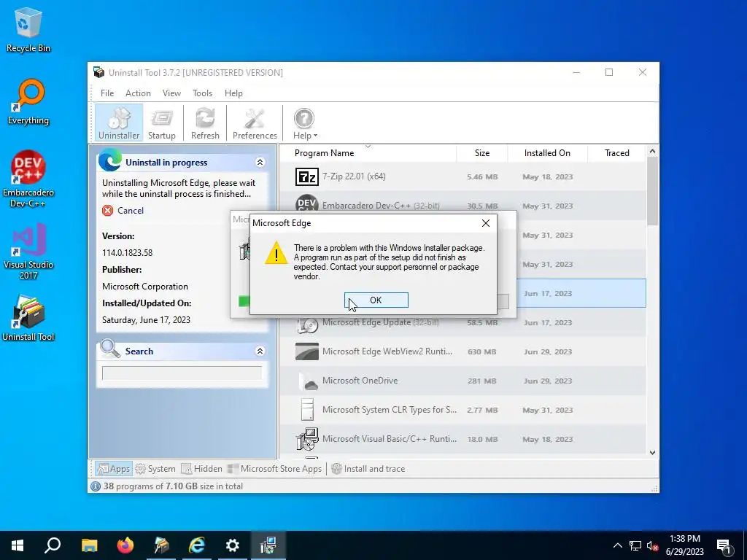Select the Microsoft Edge WebView2 Runtime icon
This screenshot has height=560, width=747.
point(307,351)
